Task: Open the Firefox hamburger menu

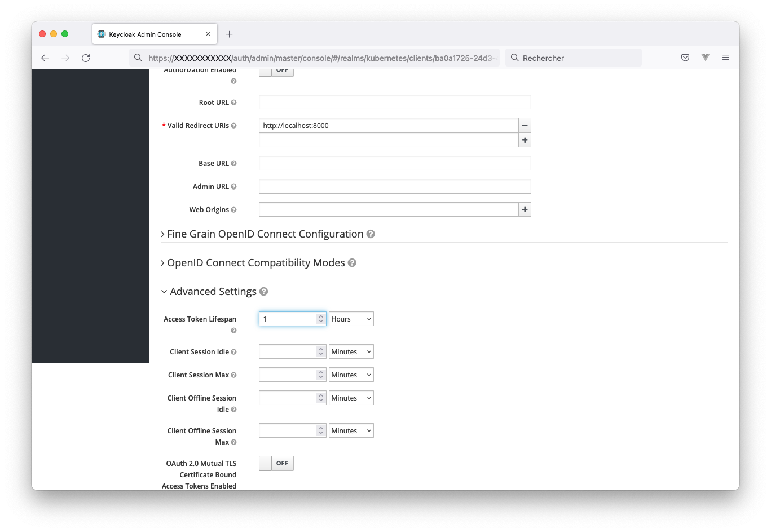Action: (726, 58)
